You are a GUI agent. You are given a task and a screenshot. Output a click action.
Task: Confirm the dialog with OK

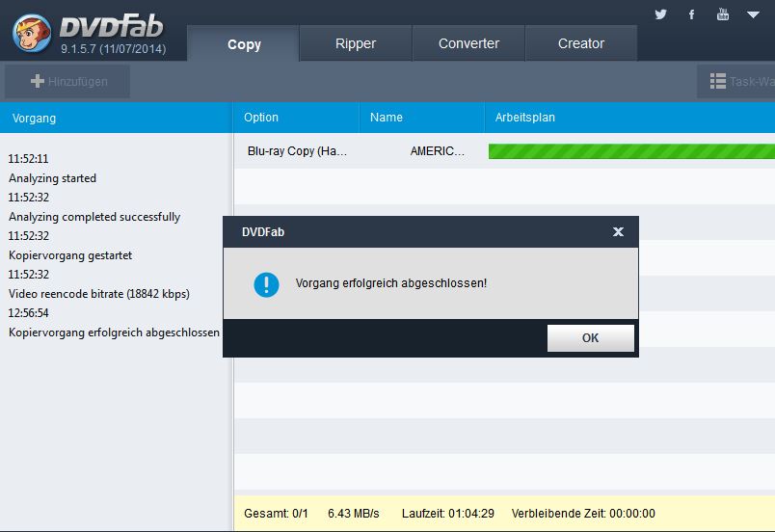(x=590, y=338)
